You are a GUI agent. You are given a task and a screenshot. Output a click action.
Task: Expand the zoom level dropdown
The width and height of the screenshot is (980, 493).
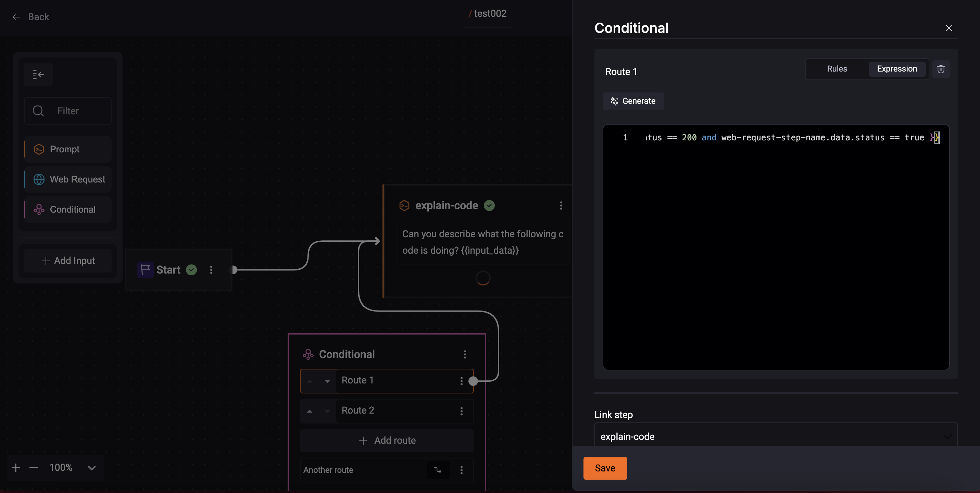(91, 468)
